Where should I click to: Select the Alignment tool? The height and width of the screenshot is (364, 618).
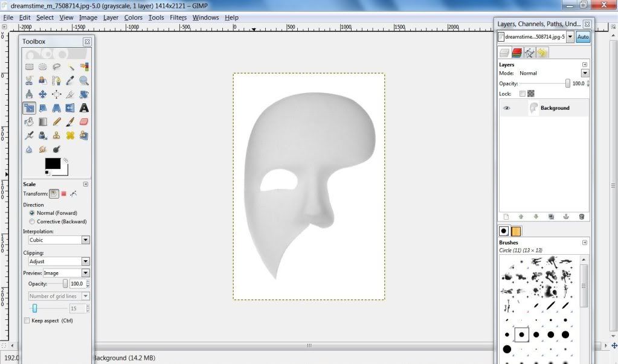click(56, 94)
